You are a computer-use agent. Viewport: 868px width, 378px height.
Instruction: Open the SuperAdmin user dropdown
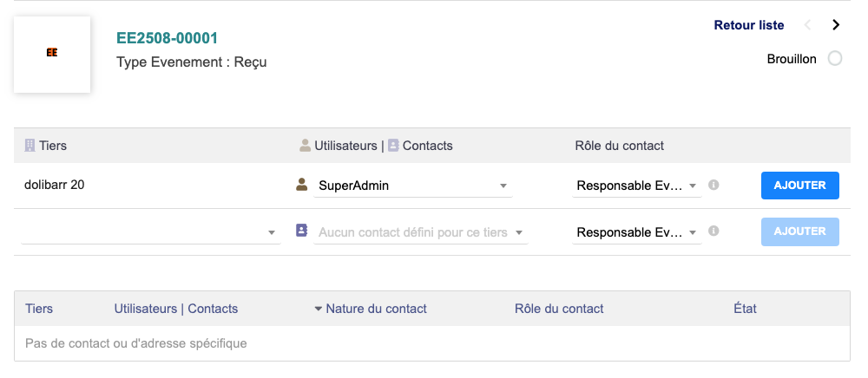click(x=413, y=186)
